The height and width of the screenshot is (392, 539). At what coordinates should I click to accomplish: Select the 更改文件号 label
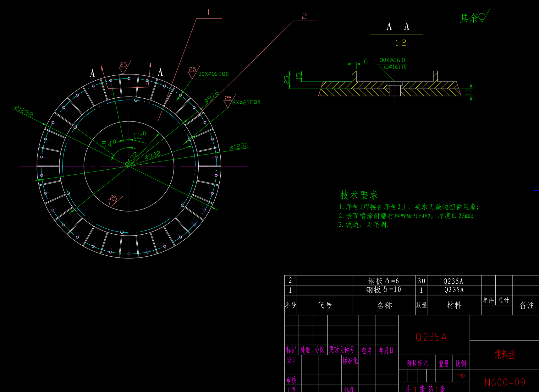[x=342, y=350]
